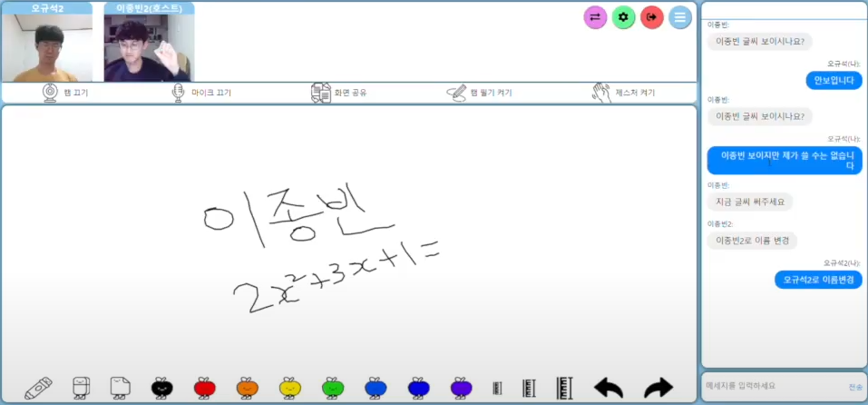
Task: Open settings with the green gear button
Action: pos(623,18)
